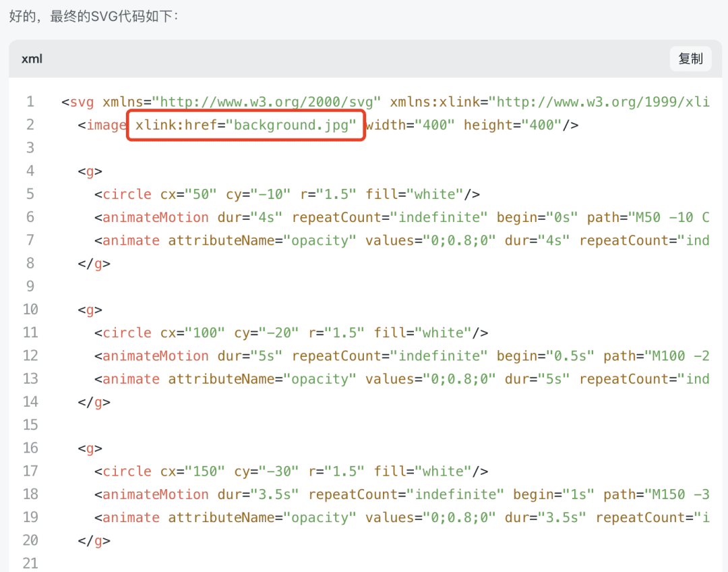
Task: Click the xml language label
Action: pyautogui.click(x=32, y=59)
